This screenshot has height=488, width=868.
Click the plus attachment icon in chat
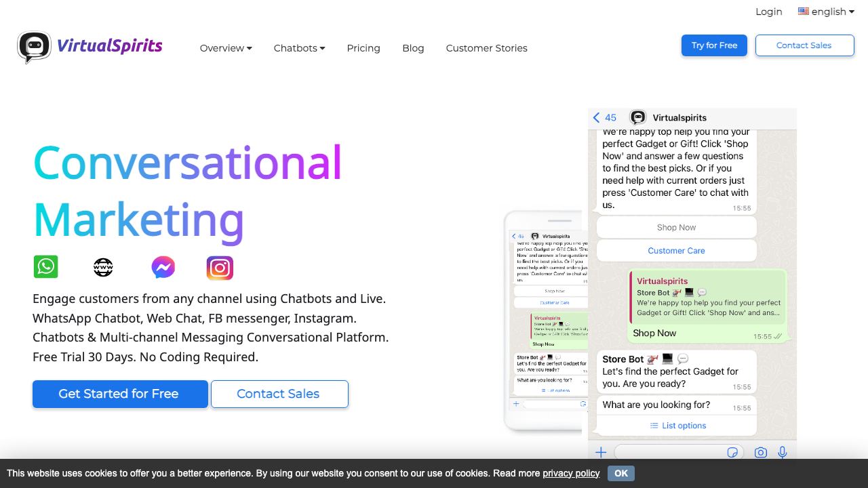[601, 452]
